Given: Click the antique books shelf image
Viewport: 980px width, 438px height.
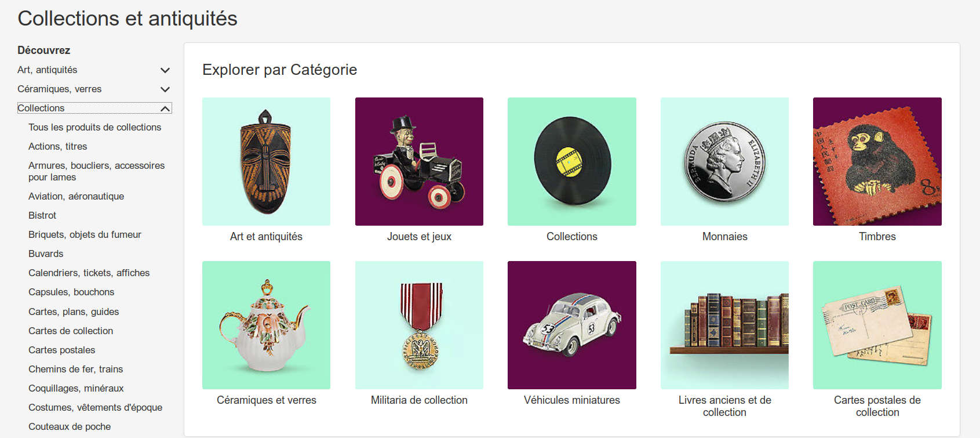Looking at the screenshot, I should (x=724, y=325).
